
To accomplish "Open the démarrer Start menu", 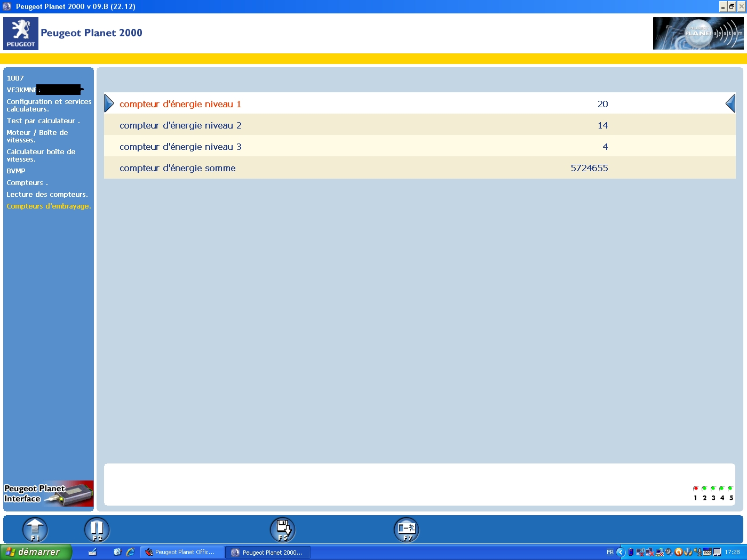I will tap(35, 552).
